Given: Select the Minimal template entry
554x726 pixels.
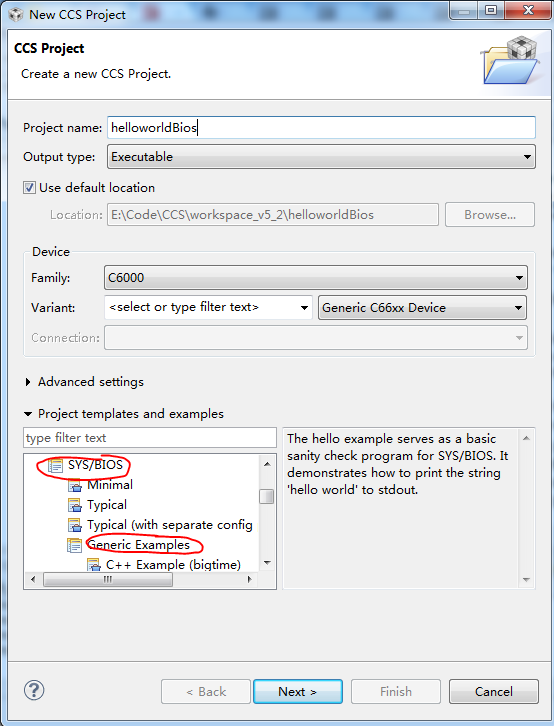Looking at the screenshot, I should (x=110, y=485).
